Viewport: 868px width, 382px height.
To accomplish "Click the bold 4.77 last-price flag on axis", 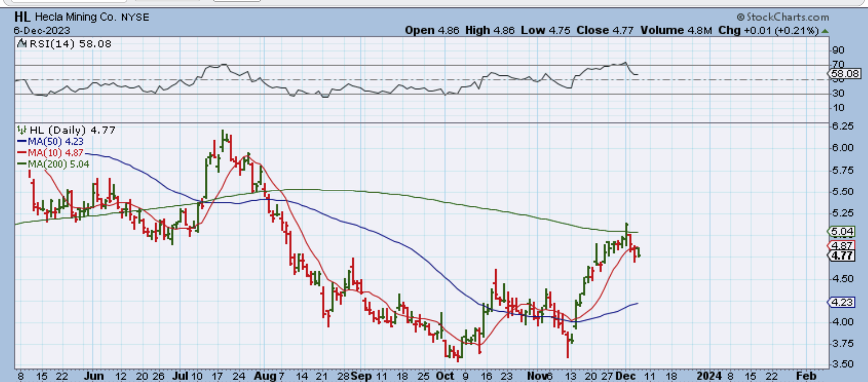I will 841,256.
